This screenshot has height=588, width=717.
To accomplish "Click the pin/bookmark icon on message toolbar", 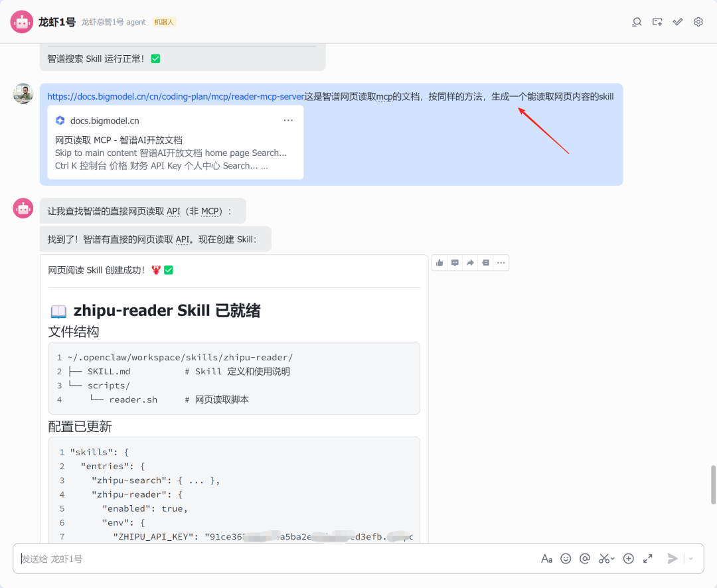I will 485,263.
